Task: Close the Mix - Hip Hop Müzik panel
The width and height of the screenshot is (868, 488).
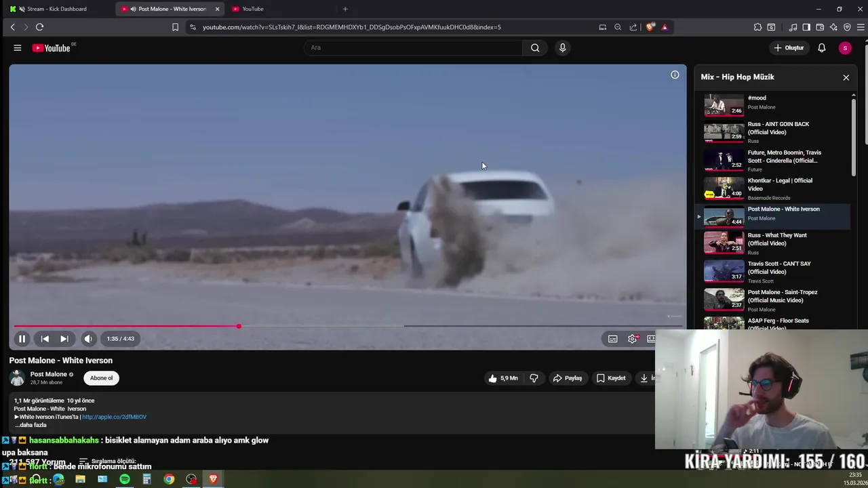Action: (x=846, y=77)
